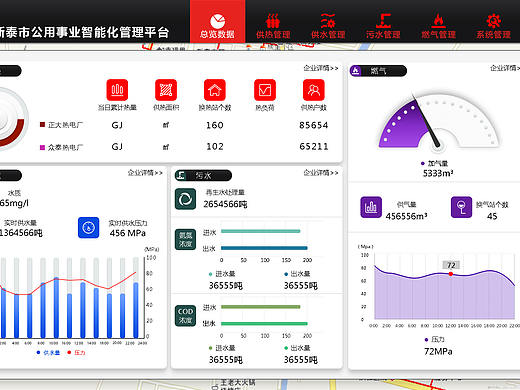The width and height of the screenshot is (520, 390).
Task: Switch to 供水管理 water supply tab
Action: (x=328, y=25)
